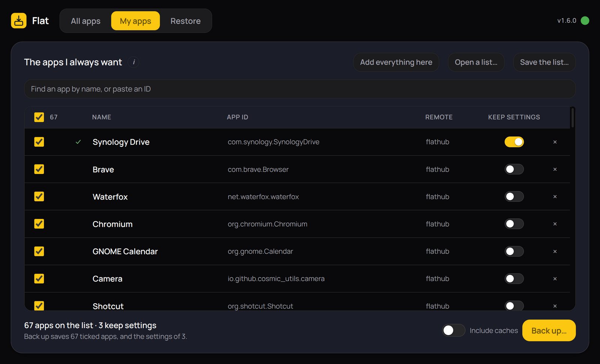
Task: Click the 67 apps on the list summary
Action: pos(90,325)
